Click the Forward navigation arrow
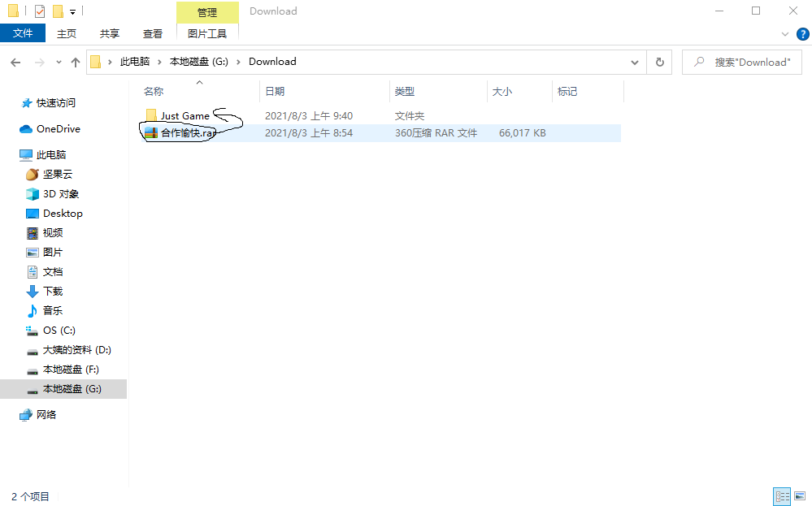This screenshot has width=812, height=506. (x=39, y=63)
